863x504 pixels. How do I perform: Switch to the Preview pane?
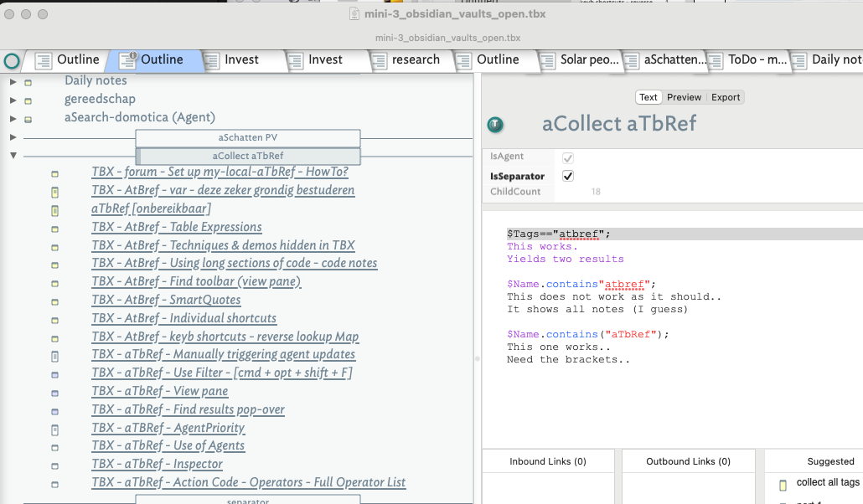pyautogui.click(x=684, y=97)
